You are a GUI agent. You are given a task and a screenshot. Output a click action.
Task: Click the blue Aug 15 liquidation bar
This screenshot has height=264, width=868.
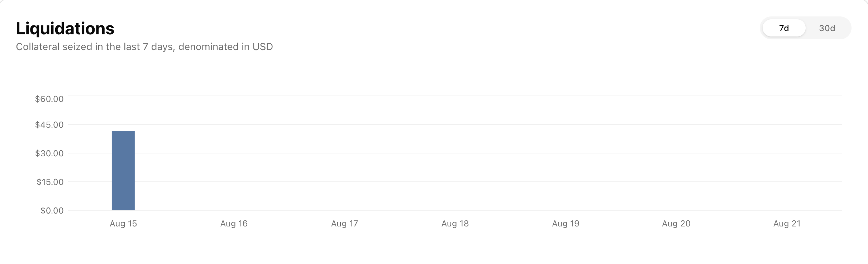tap(123, 171)
